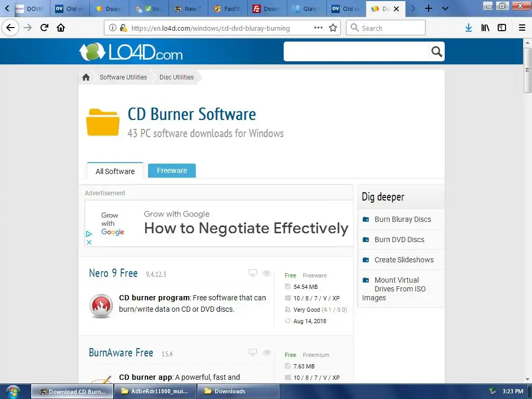The width and height of the screenshot is (532, 399).
Task: Open the Nero 9 Free title link
Action: [113, 273]
